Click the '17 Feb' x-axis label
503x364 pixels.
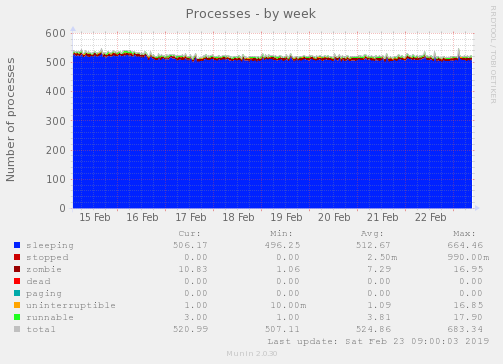[191, 217]
